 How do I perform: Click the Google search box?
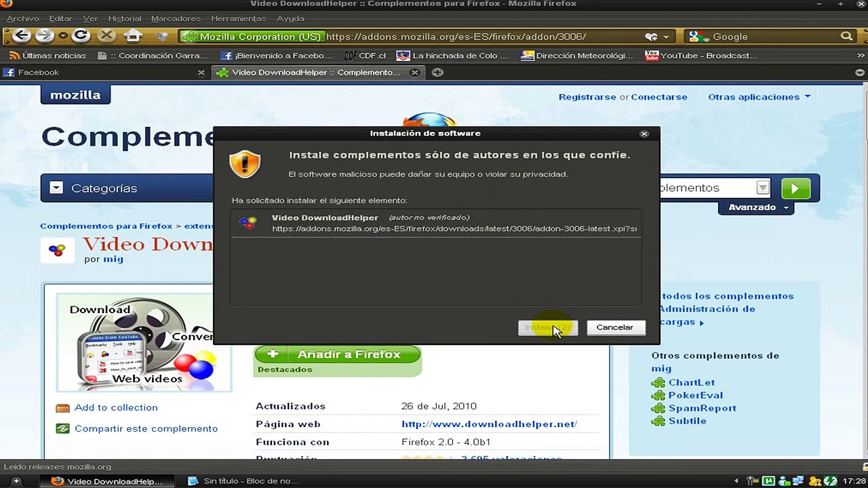point(773,37)
